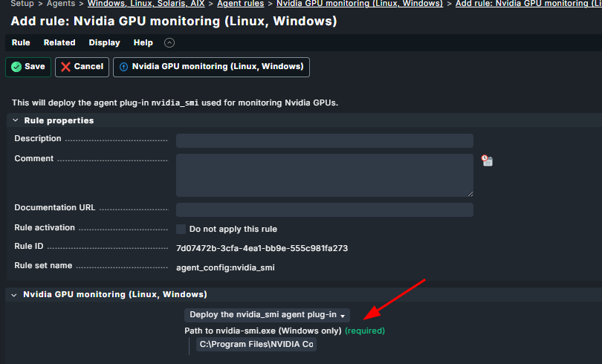Collapse the Rule properties section
Screen dimensions: 602x364
coord(16,120)
